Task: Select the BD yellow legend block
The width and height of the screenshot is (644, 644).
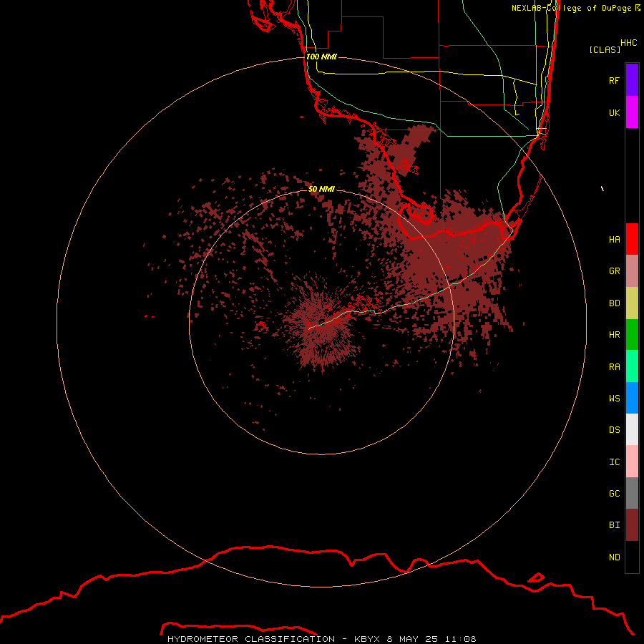Action: pos(632,303)
